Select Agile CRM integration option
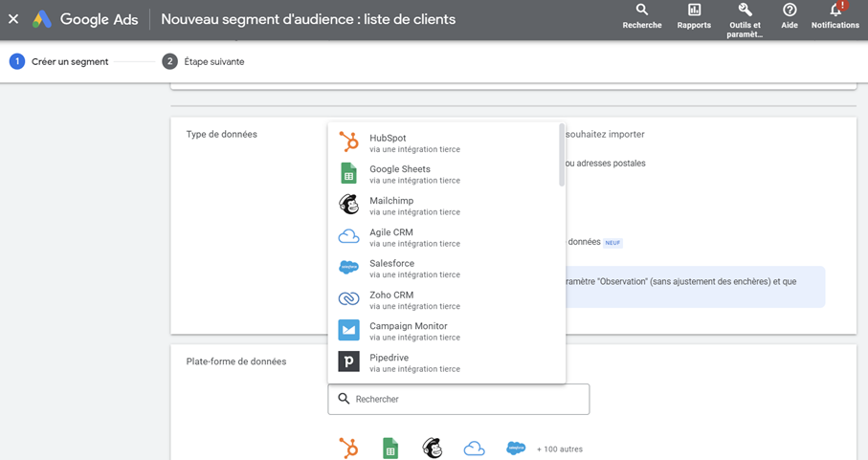Screen dimensions: 868x460 pos(447,237)
